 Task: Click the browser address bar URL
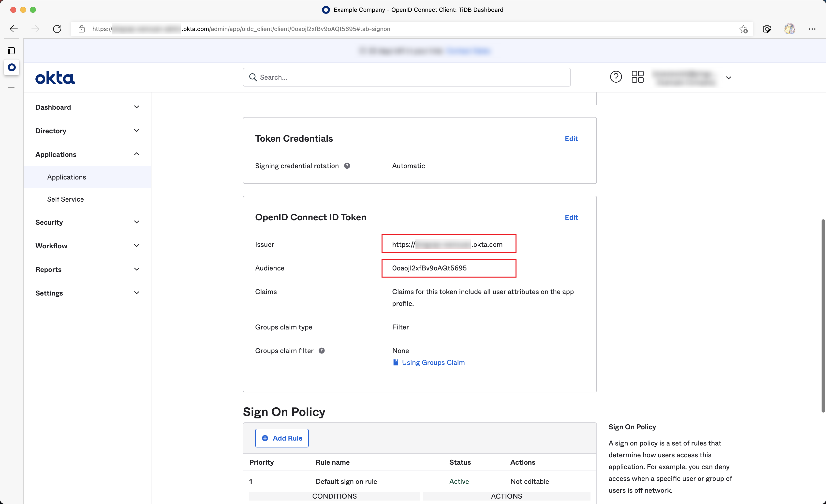241,29
